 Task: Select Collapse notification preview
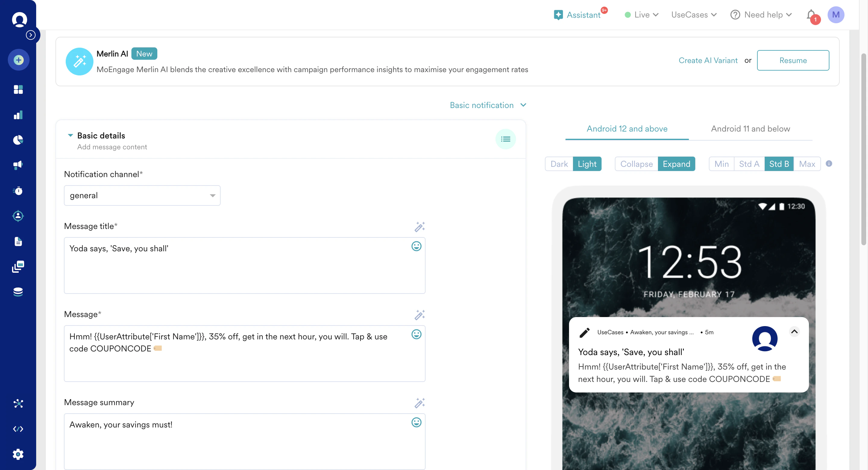[636, 164]
